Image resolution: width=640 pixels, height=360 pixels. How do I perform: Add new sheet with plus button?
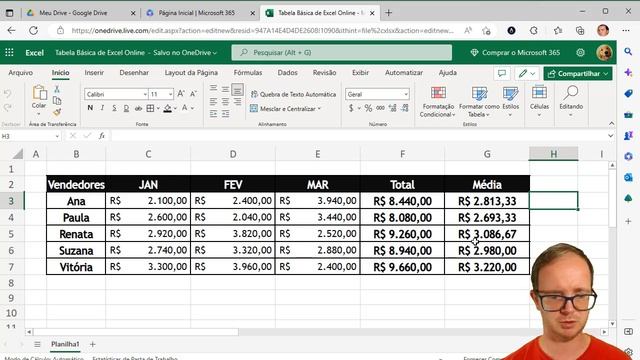pos(93,344)
